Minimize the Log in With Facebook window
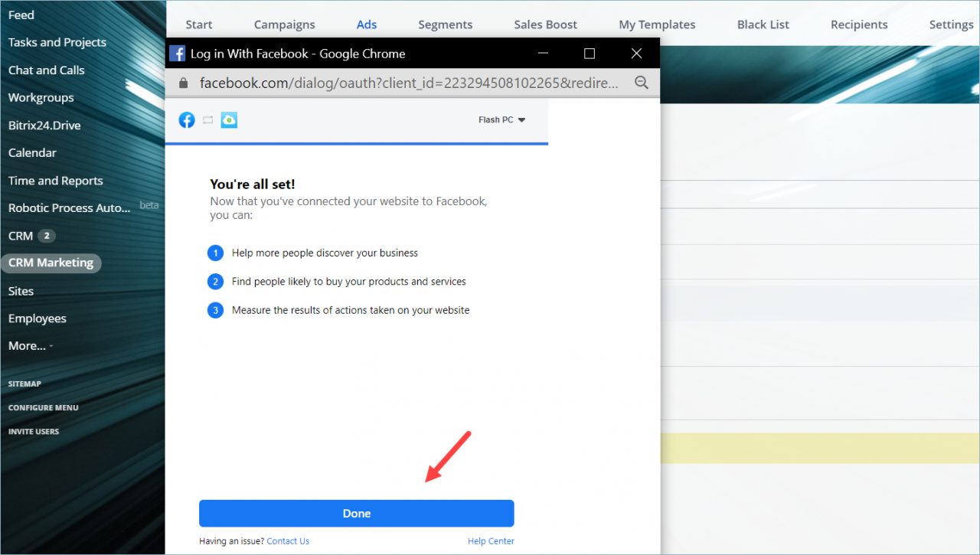The height and width of the screenshot is (555, 980). coord(543,54)
